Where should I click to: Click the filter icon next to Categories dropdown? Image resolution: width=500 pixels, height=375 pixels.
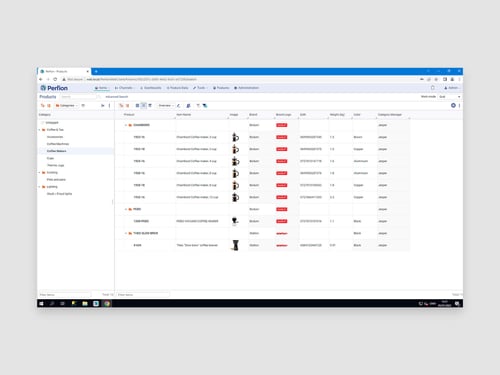pyautogui.click(x=83, y=106)
